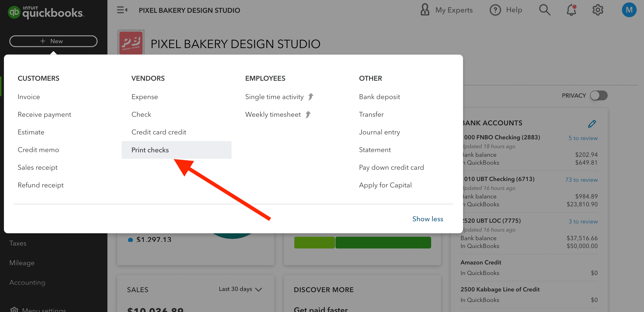This screenshot has height=312, width=644.
Task: Open My Experts
Action: tap(446, 10)
